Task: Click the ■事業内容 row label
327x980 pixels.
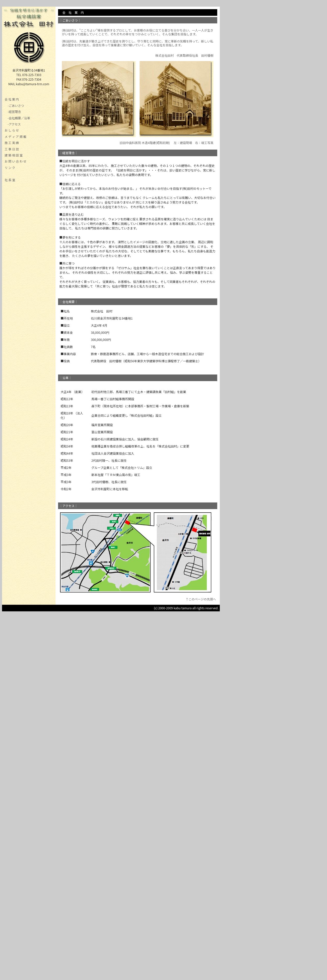Action: pos(68,354)
